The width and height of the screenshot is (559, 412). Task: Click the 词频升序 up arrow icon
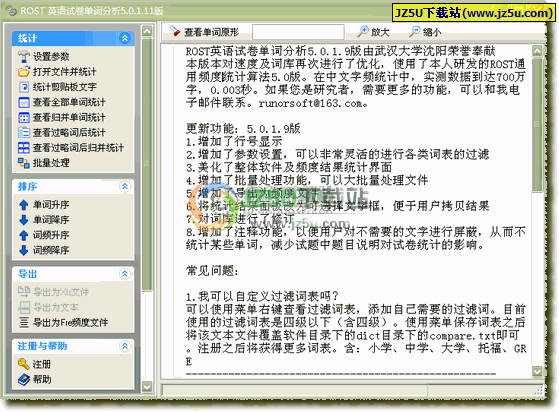[x=24, y=235]
